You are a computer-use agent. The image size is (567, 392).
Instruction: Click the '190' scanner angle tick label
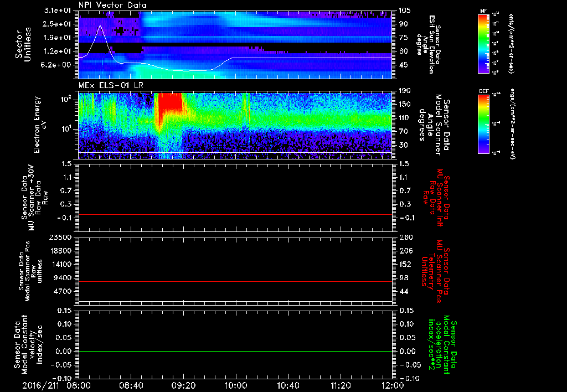tap(405, 91)
